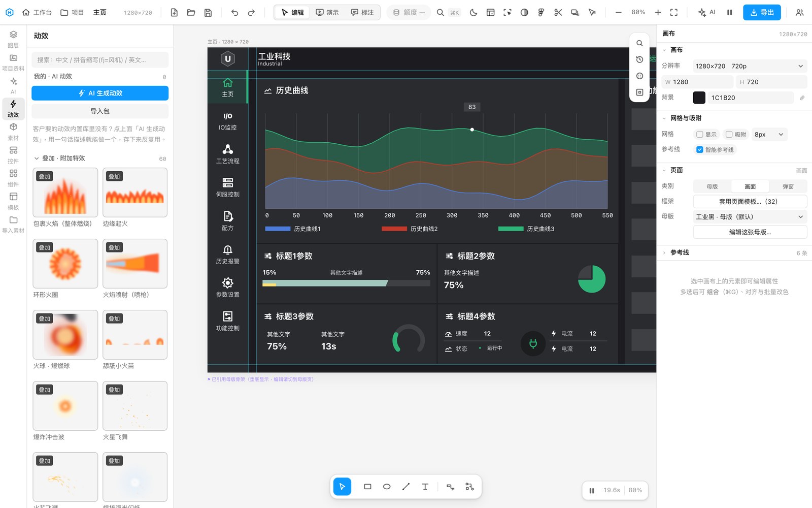Image resolution: width=812 pixels, height=508 pixels.
Task: Save the project with the floppy disk icon
Action: coord(208,12)
